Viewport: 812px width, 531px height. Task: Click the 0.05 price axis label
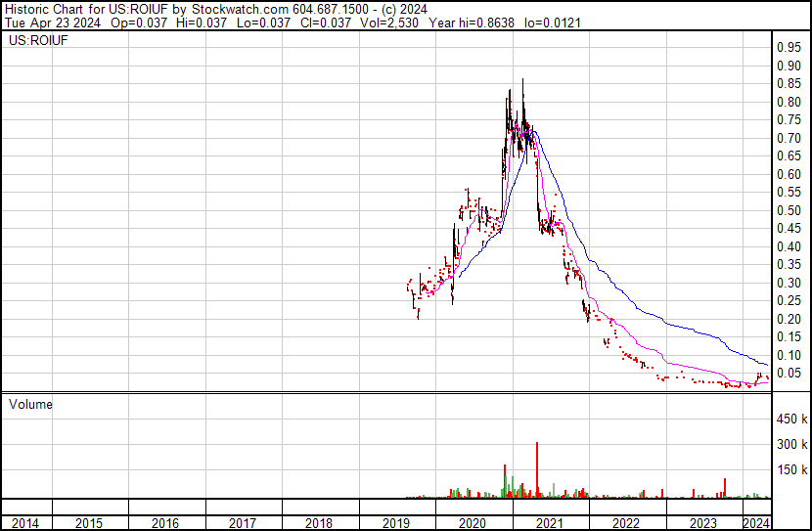(x=789, y=374)
